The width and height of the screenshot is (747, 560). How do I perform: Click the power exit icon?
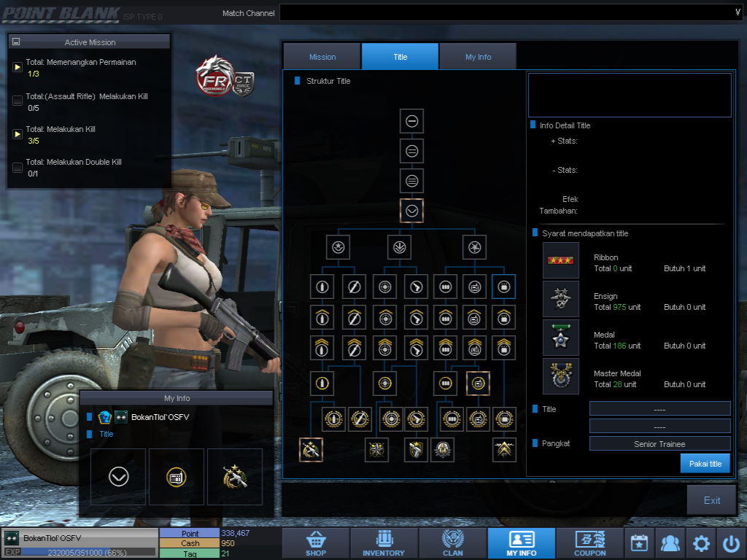pos(731,543)
